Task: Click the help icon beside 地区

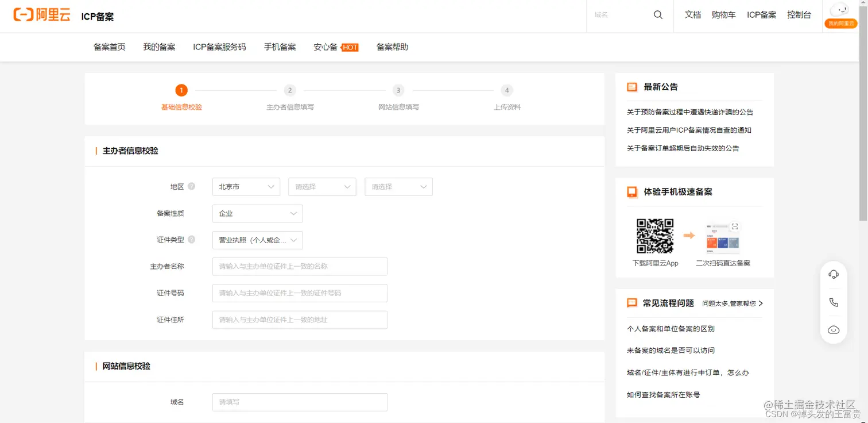Action: pyautogui.click(x=191, y=186)
